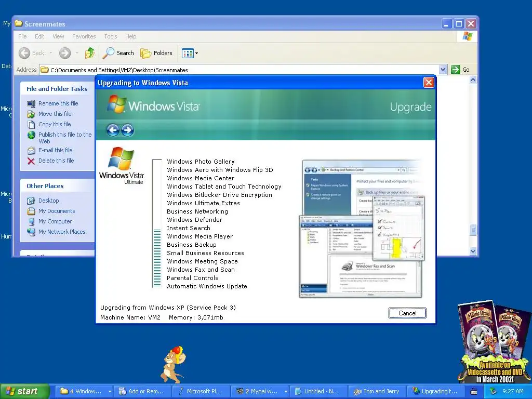The width and height of the screenshot is (532, 399).
Task: Click 'Windows Bitlocker Drive Encryption' text
Action: pyautogui.click(x=219, y=195)
